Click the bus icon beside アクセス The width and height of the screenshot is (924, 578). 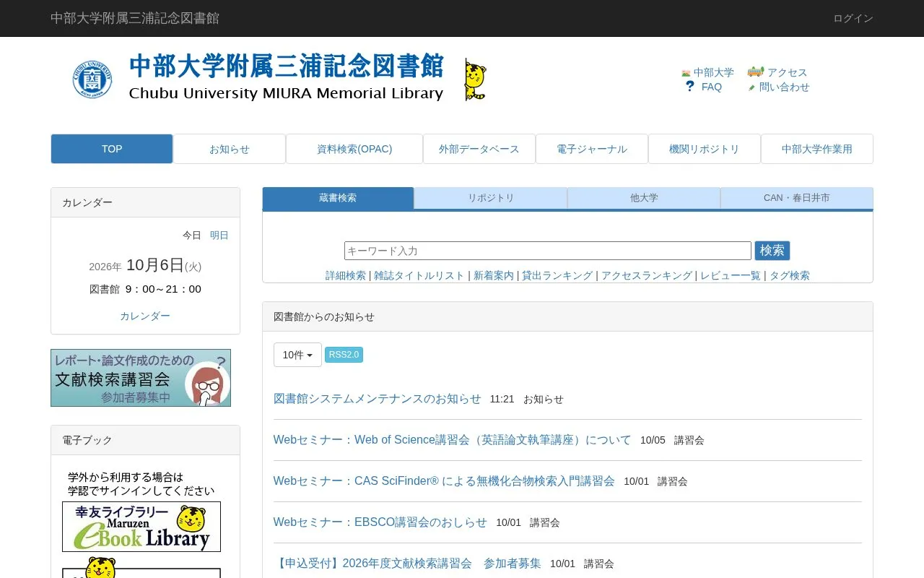[x=756, y=72]
